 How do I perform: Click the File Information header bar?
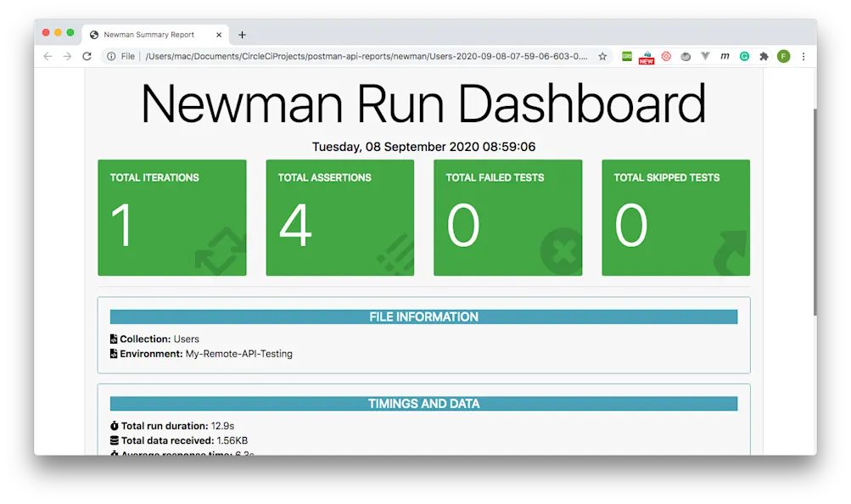(x=424, y=316)
